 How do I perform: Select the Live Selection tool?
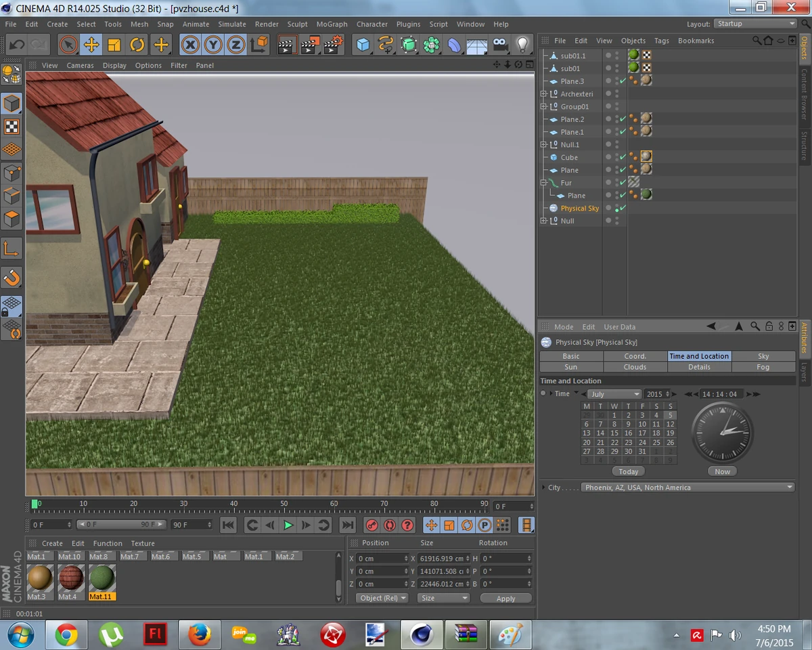pos(68,45)
